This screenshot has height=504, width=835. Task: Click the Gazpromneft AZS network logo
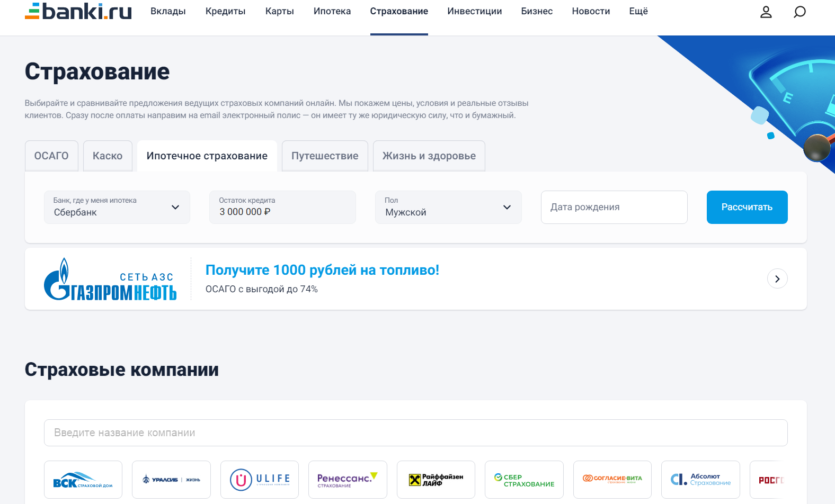pyautogui.click(x=110, y=279)
